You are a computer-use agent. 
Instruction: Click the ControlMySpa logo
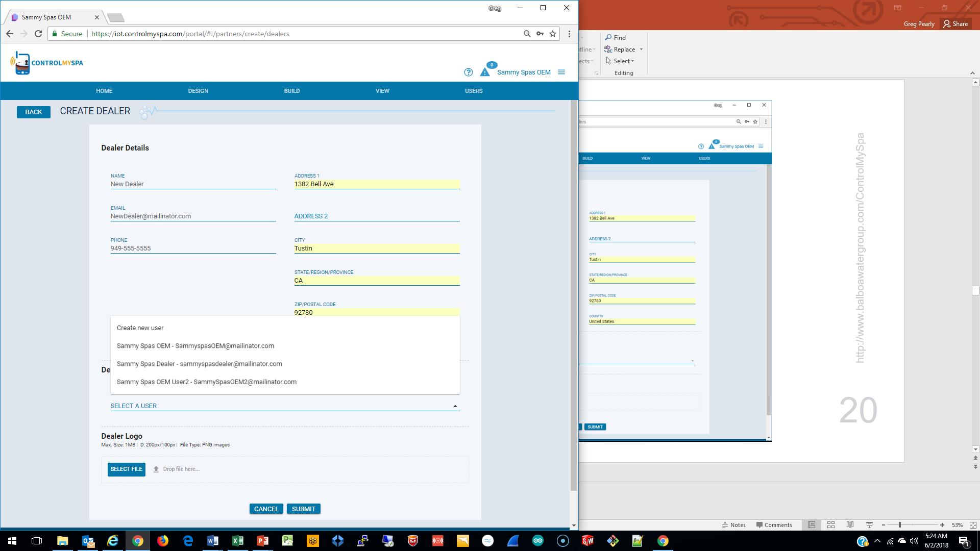[46, 63]
